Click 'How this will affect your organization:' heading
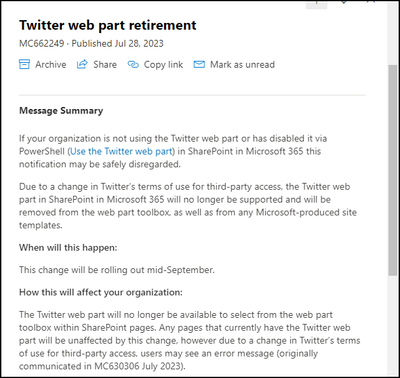 tap(101, 292)
